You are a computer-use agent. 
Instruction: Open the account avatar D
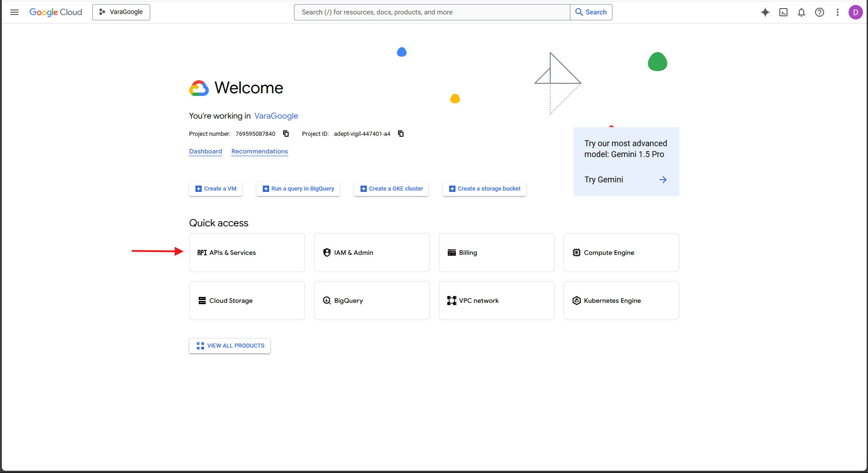click(855, 12)
